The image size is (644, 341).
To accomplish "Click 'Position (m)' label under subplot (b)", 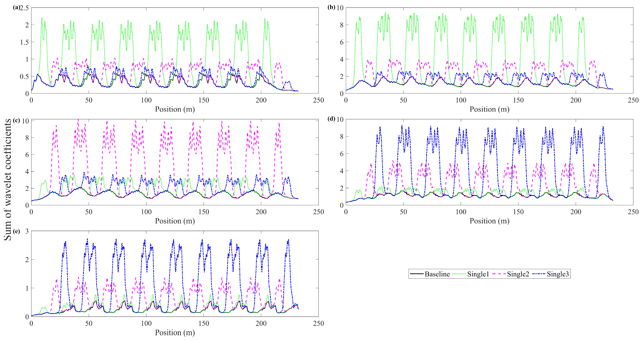I will tap(489, 109).
